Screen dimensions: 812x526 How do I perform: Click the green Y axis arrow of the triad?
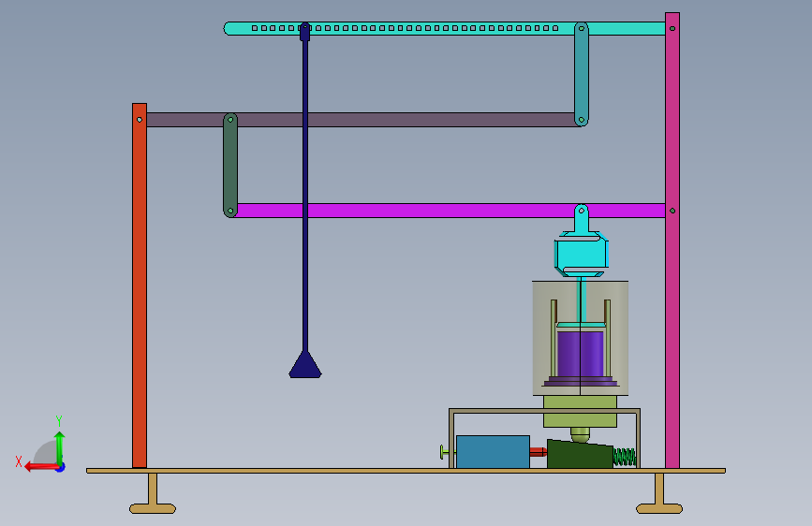click(x=60, y=447)
